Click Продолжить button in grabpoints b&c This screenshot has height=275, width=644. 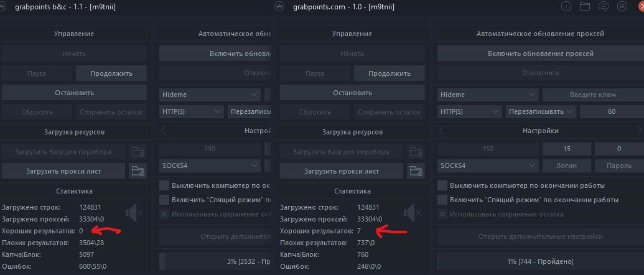[111, 73]
